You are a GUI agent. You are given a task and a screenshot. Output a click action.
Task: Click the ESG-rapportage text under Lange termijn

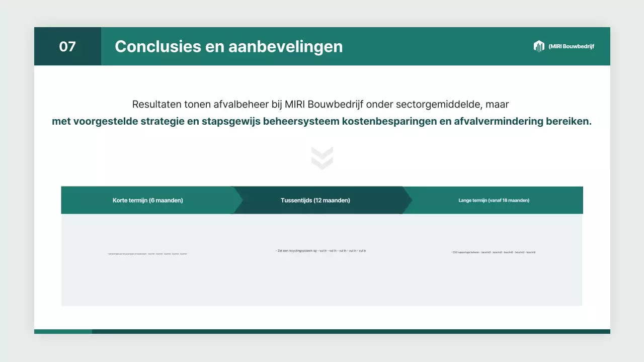493,252
